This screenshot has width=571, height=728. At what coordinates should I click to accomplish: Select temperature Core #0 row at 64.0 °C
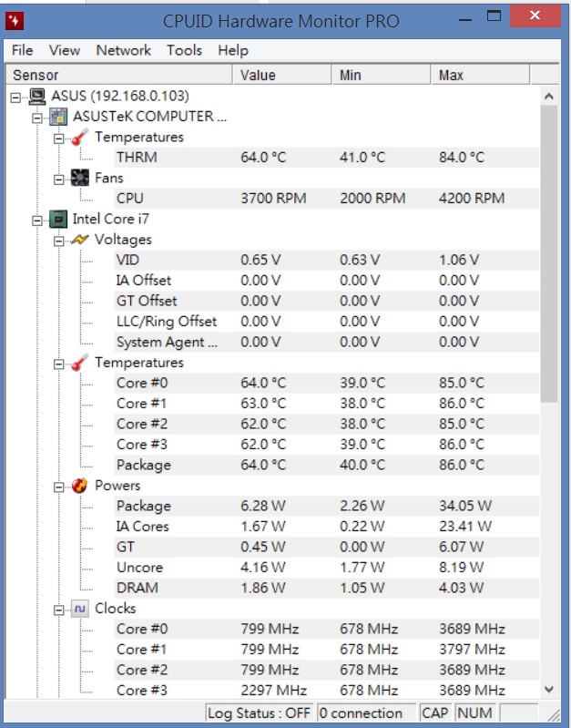pyautogui.click(x=327, y=383)
